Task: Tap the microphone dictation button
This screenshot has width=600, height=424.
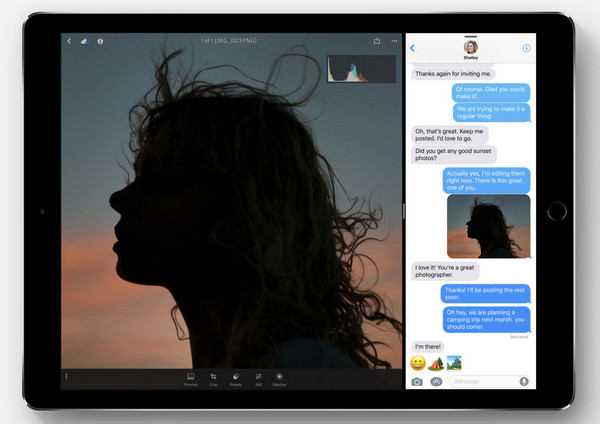Action: [x=523, y=381]
